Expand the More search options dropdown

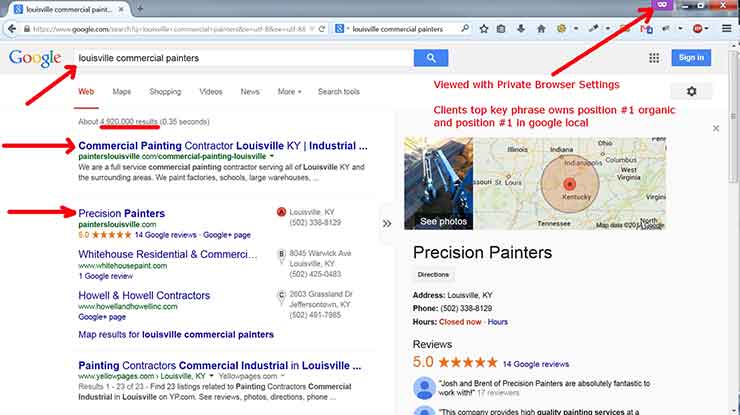coord(289,92)
